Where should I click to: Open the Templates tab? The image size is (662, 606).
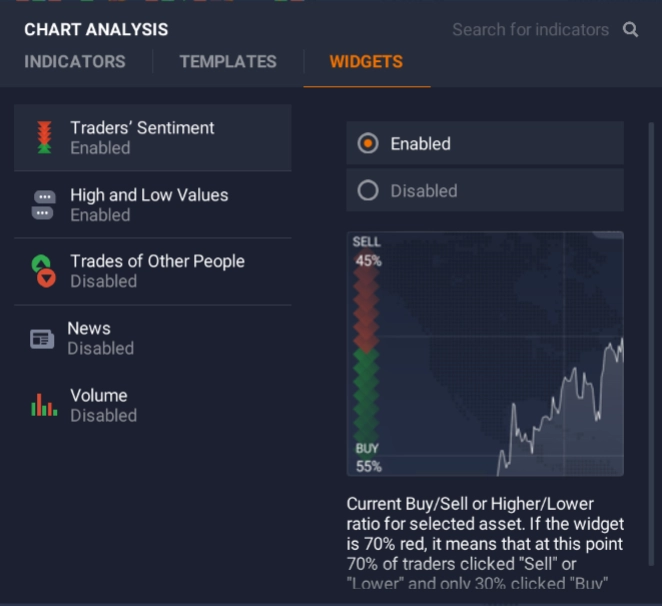click(228, 62)
